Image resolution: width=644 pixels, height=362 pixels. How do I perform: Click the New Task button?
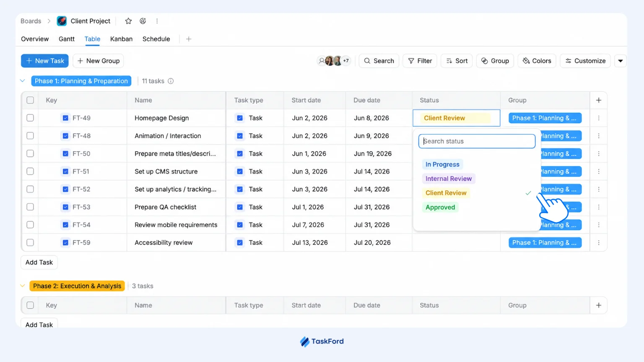click(x=45, y=61)
